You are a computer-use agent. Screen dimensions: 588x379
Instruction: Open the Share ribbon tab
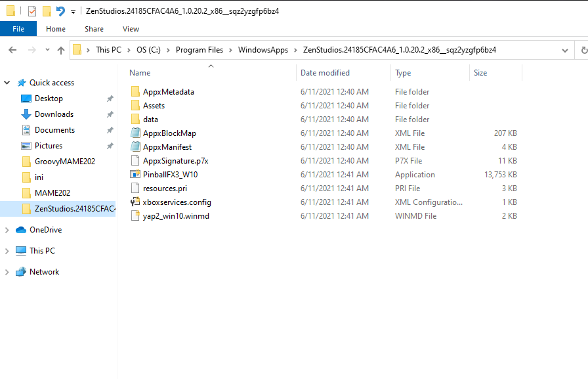[x=94, y=29]
